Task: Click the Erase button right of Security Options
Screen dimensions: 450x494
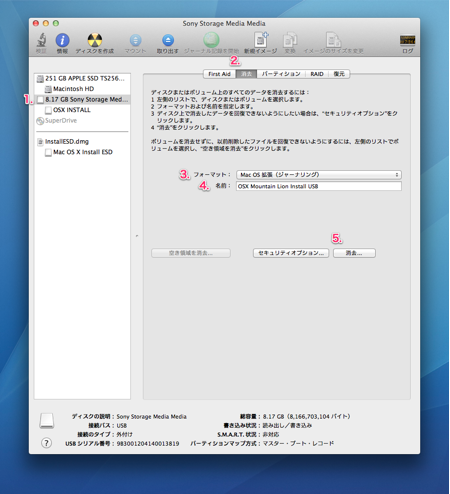Action: pyautogui.click(x=354, y=253)
